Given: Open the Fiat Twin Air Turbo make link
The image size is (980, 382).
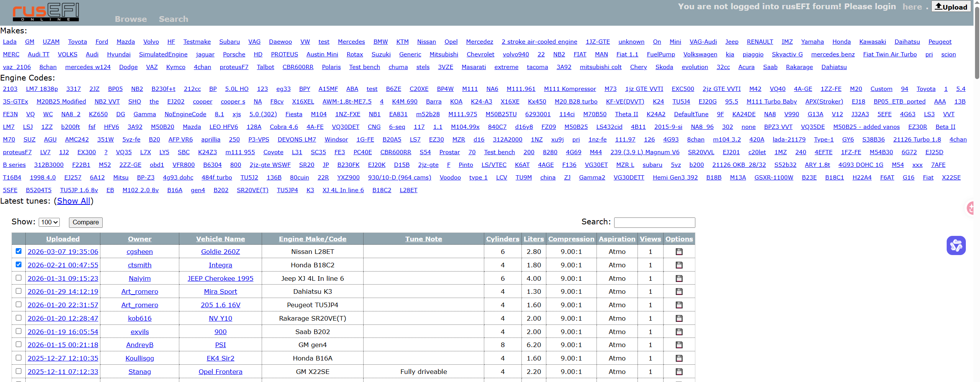Looking at the screenshot, I should click(x=890, y=54).
